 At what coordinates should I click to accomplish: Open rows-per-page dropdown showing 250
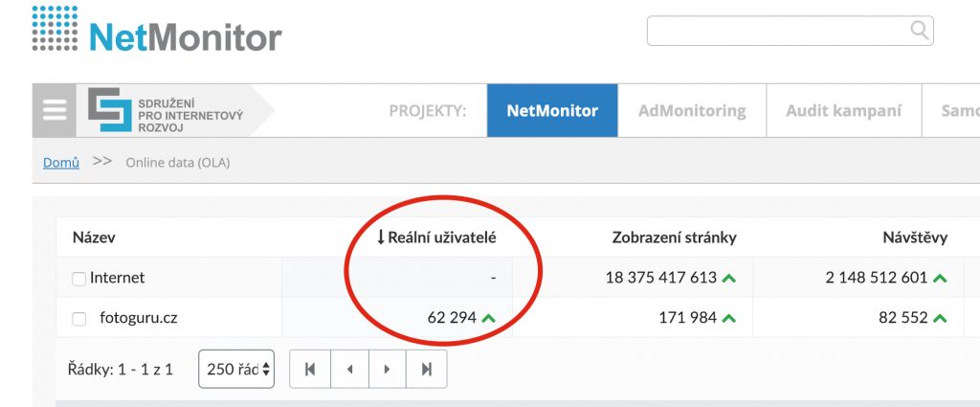[x=236, y=369]
